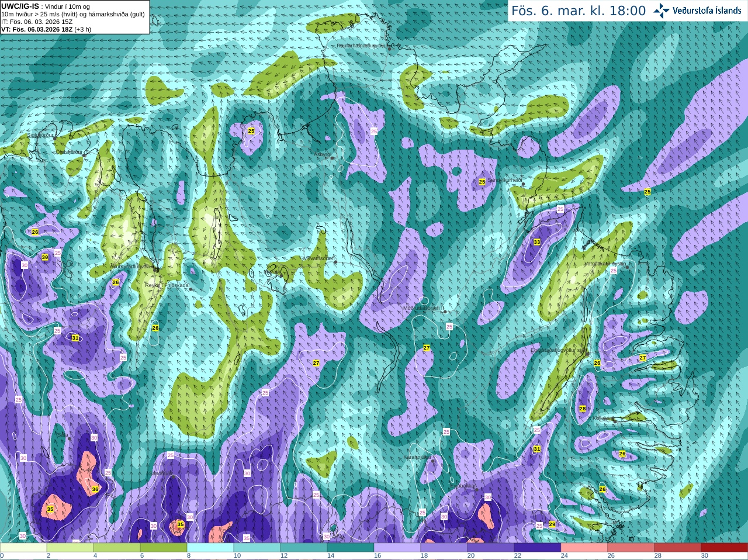This screenshot has width=748, height=560.
Task: Click the Möðrudalsöræfi II station label
Action: [x=424, y=308]
